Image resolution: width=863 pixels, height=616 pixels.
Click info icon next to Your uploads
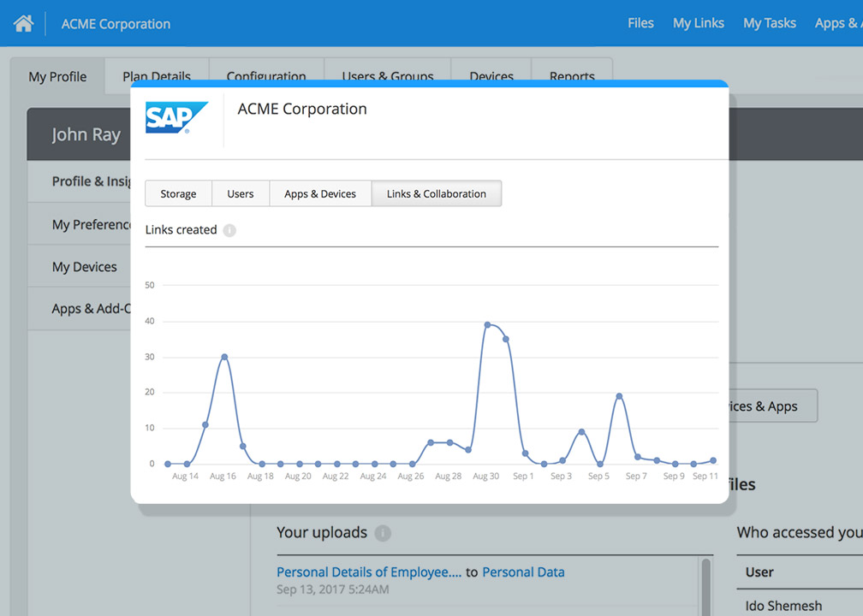383,533
